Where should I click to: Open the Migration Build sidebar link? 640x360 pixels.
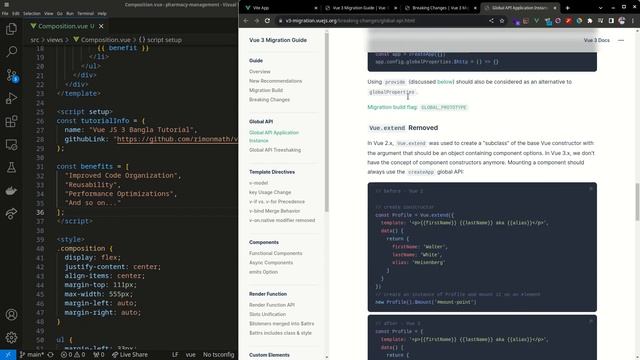(x=266, y=90)
